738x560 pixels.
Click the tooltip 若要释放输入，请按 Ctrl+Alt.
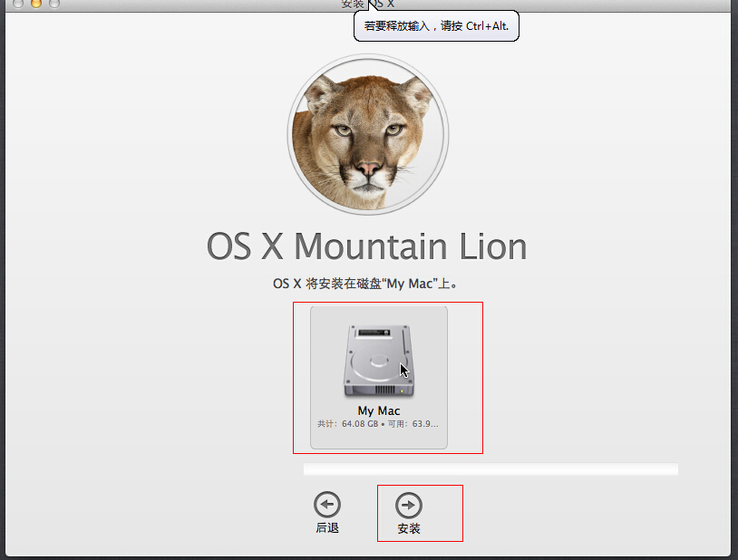point(436,26)
